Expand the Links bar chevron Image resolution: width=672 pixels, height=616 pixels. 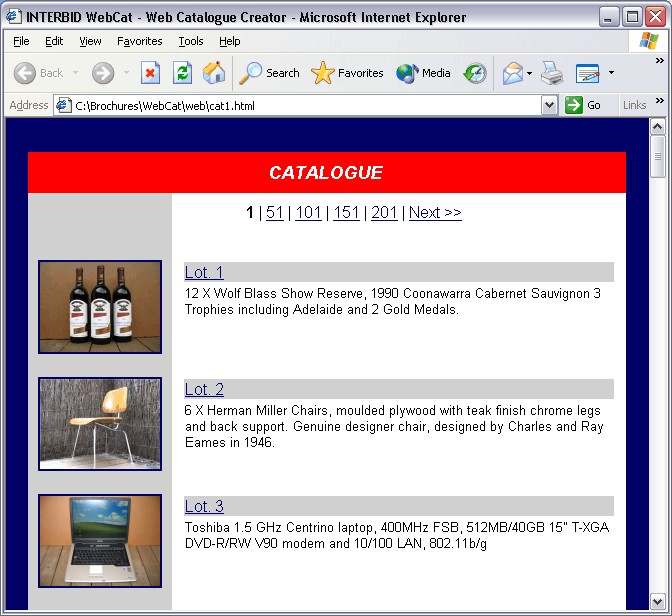coord(660,100)
